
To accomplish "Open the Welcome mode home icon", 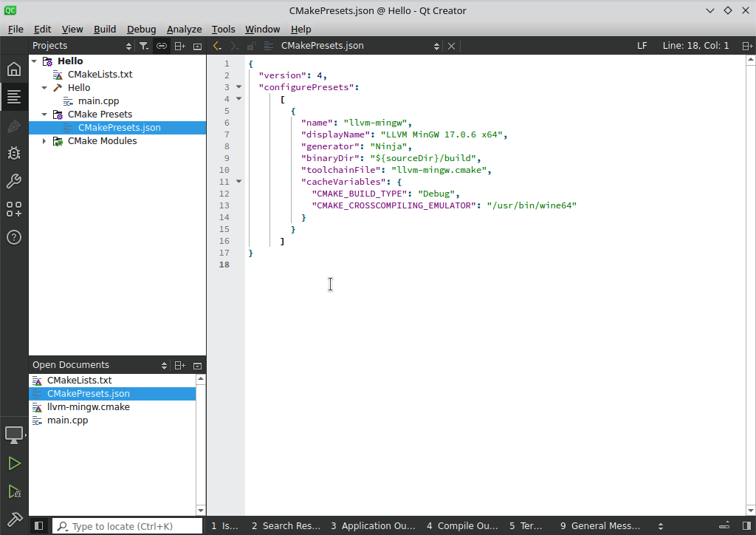I will coord(14,69).
